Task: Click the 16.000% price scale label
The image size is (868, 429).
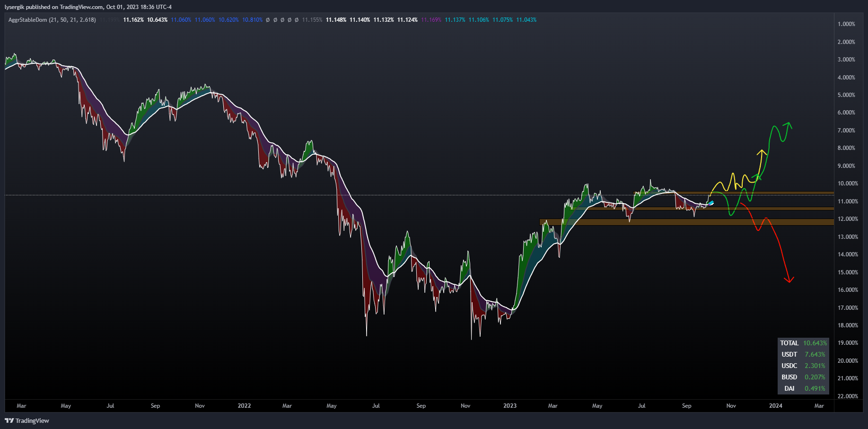Action: 848,290
